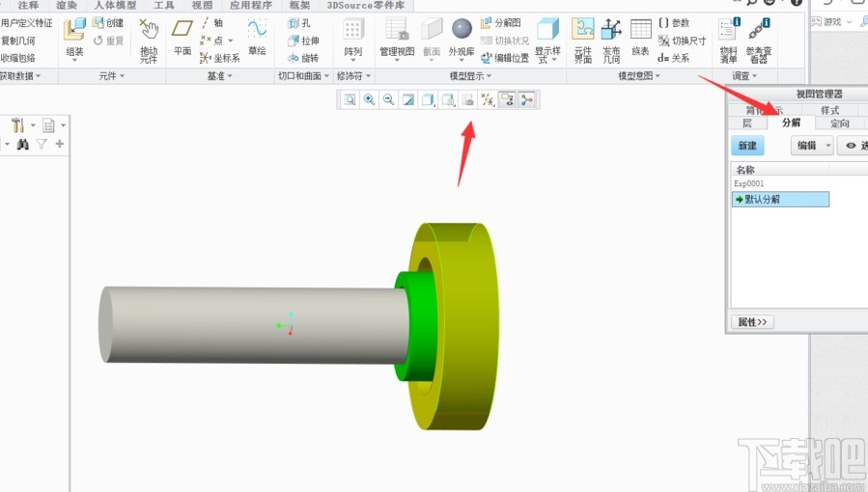Viewport: 868px width, 492px height.
Task: Open datum display filters dropdown
Action: pos(488,99)
